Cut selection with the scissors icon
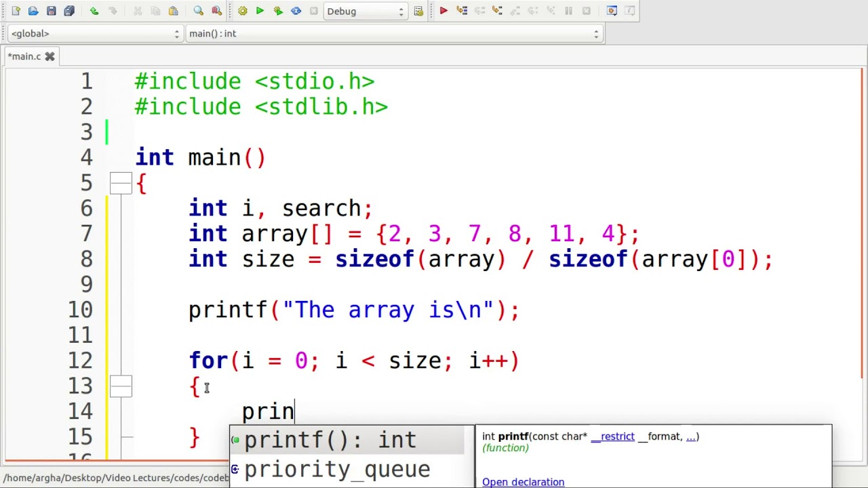The image size is (868, 488). (138, 11)
